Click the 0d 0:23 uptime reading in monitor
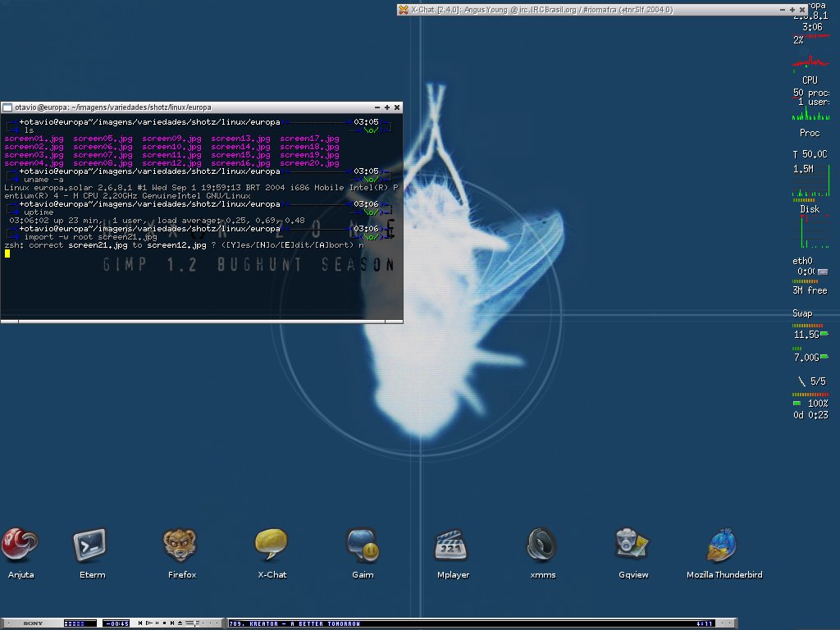 tap(810, 415)
